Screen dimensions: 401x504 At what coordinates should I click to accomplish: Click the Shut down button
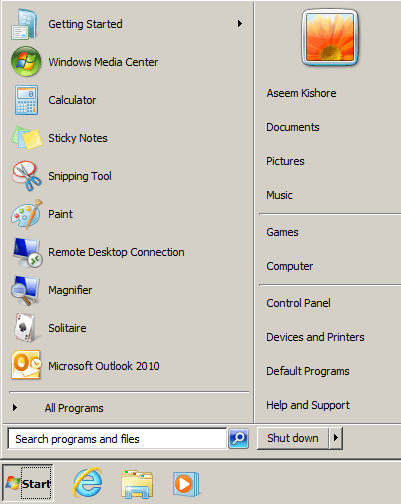tap(293, 438)
